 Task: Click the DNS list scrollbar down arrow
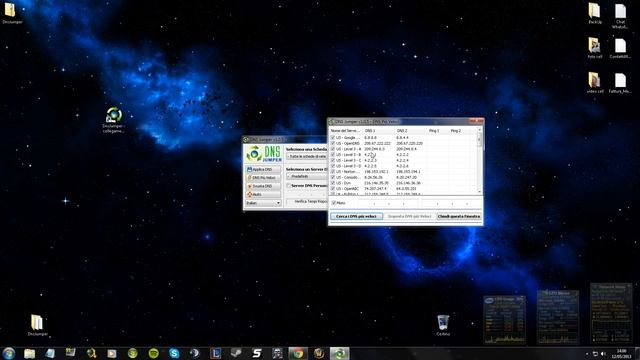pyautogui.click(x=480, y=191)
